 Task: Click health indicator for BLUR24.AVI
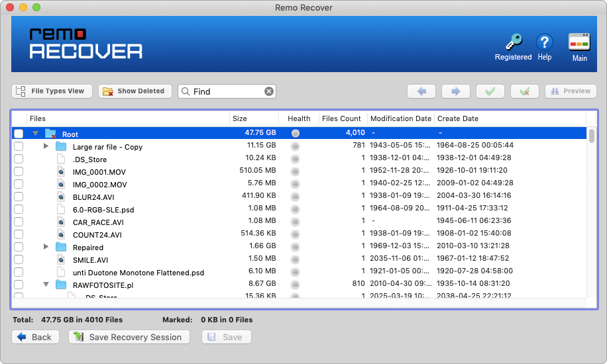[296, 196]
